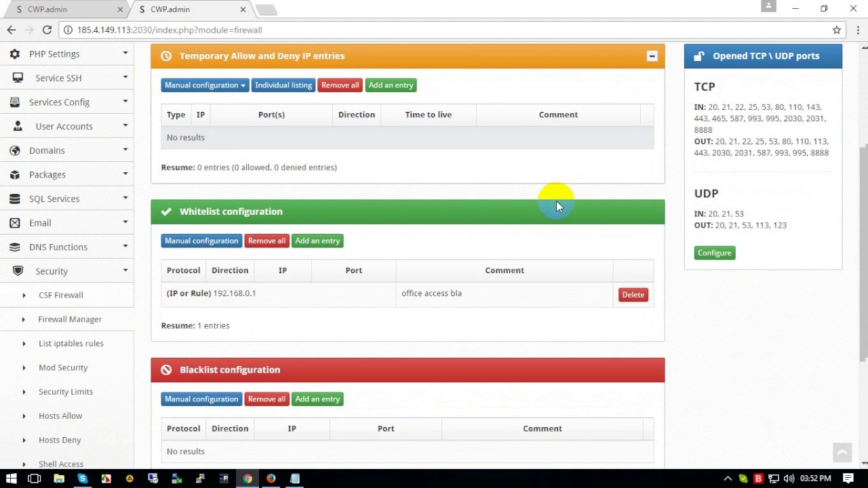Click the Email envelope icon
The width and height of the screenshot is (868, 488).
click(x=15, y=223)
